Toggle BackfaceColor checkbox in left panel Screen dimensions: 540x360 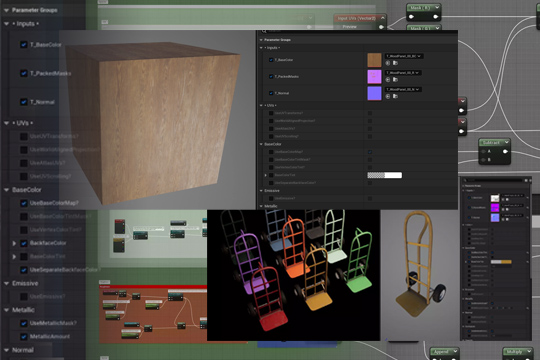pyautogui.click(x=23, y=243)
